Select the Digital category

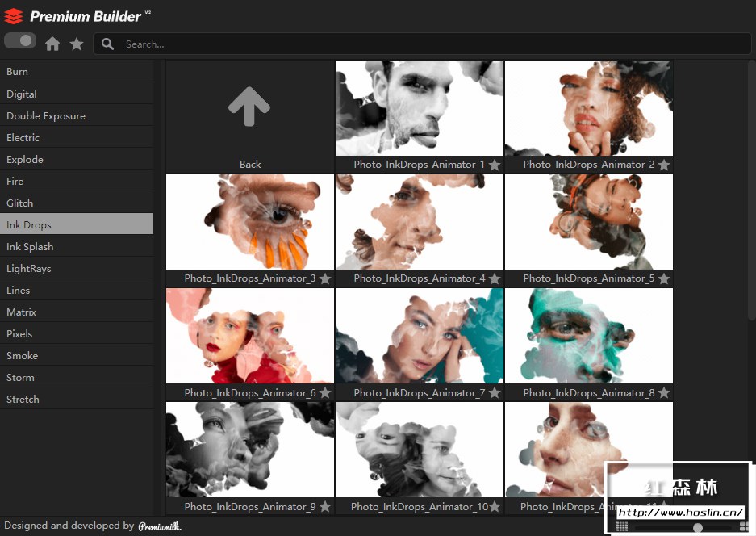[x=77, y=94]
